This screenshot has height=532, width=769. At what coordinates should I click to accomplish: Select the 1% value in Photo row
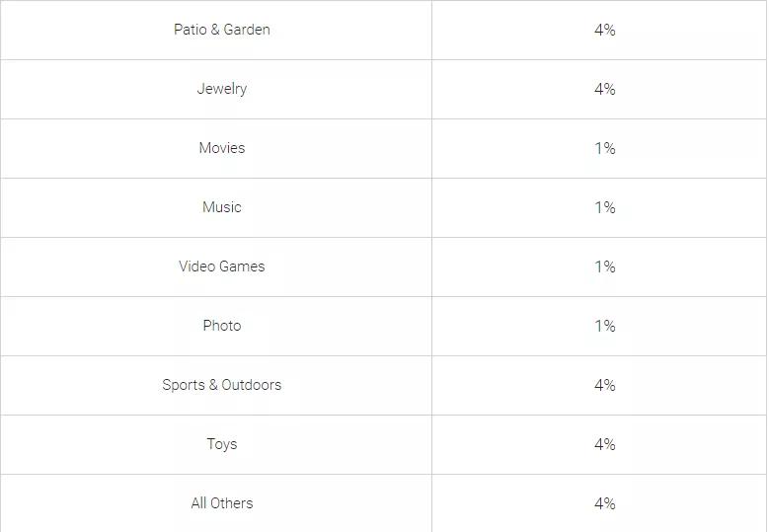pyautogui.click(x=604, y=326)
